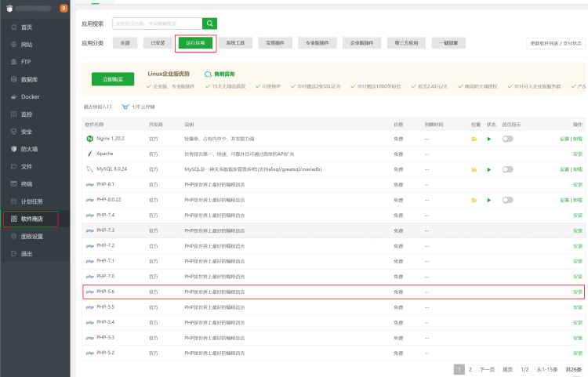The width and height of the screenshot is (588, 377).
Task: Click the orange notification badge showing 0
Action: [x=64, y=9]
